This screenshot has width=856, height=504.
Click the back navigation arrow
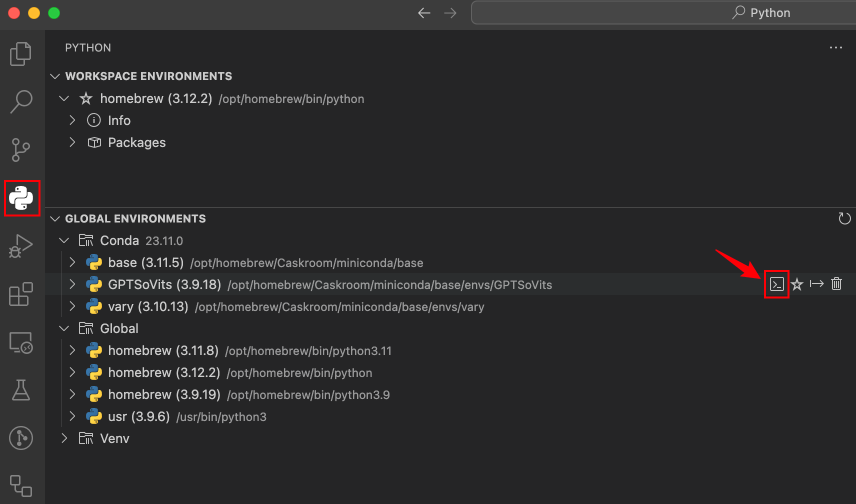(424, 12)
